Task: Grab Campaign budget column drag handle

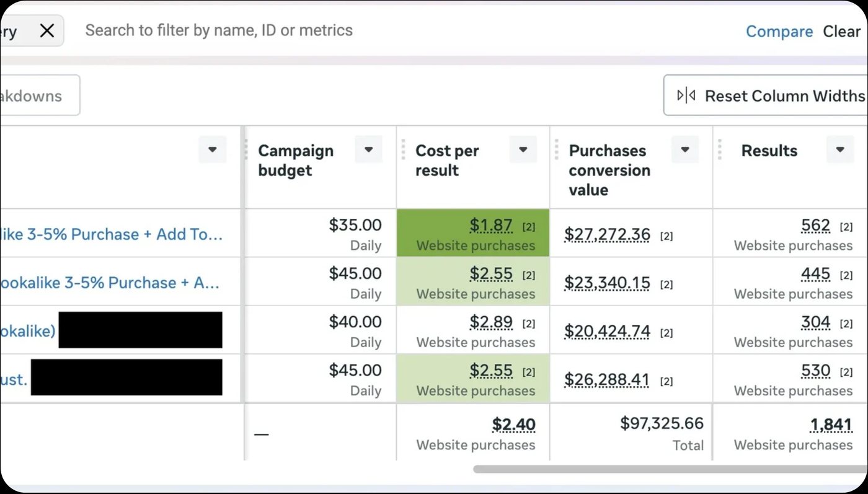Action: tap(247, 149)
